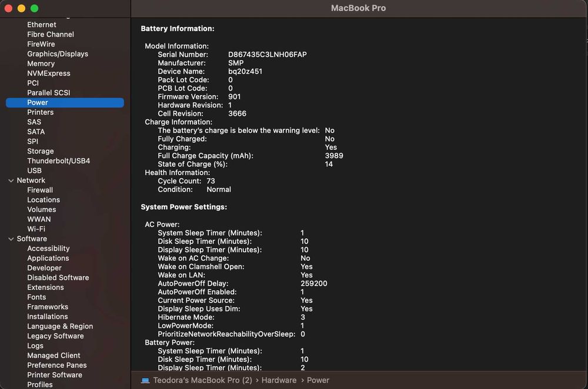The image size is (588, 389).
Task: Select the USB sidebar entry
Action: point(35,171)
